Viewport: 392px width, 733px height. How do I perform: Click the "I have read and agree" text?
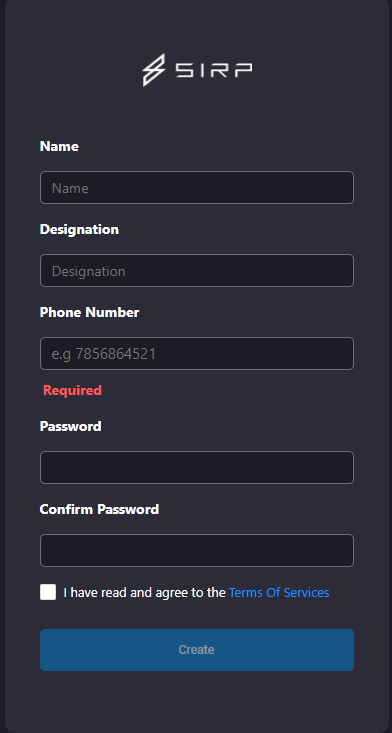(x=145, y=592)
